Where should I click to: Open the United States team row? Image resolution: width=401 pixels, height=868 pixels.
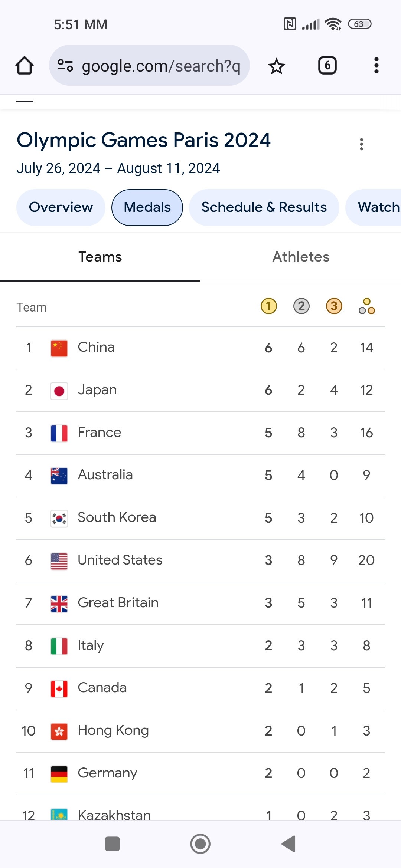(x=200, y=560)
